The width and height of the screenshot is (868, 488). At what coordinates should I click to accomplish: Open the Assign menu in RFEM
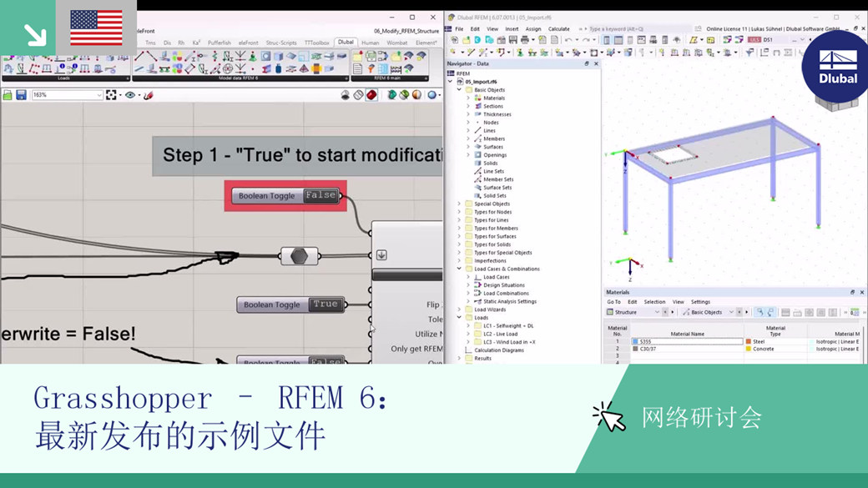(533, 28)
